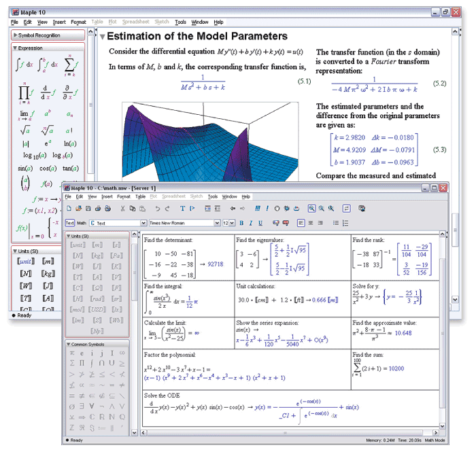Toggle bulleted list formatting

point(336,223)
